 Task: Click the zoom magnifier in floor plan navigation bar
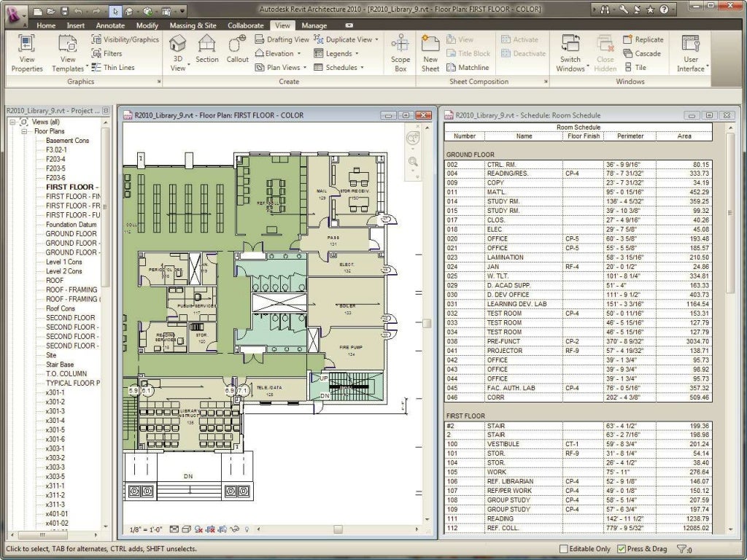point(413,162)
